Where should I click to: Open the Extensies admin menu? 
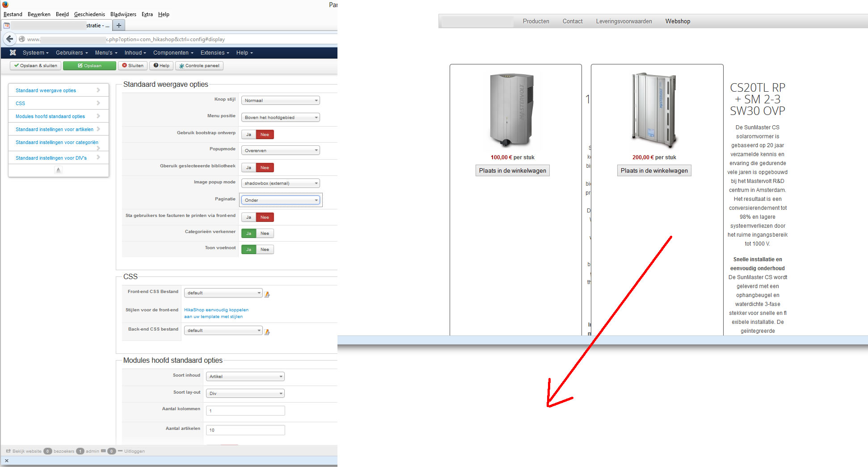coord(215,53)
